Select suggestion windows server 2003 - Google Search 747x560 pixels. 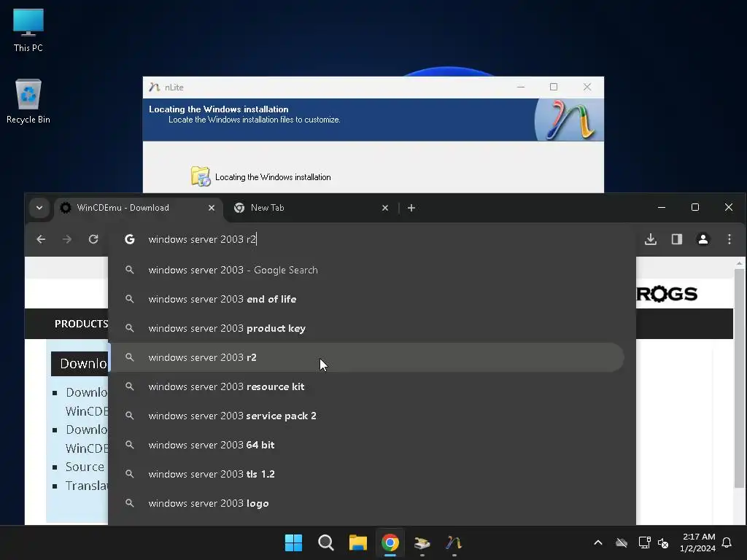[x=366, y=270]
